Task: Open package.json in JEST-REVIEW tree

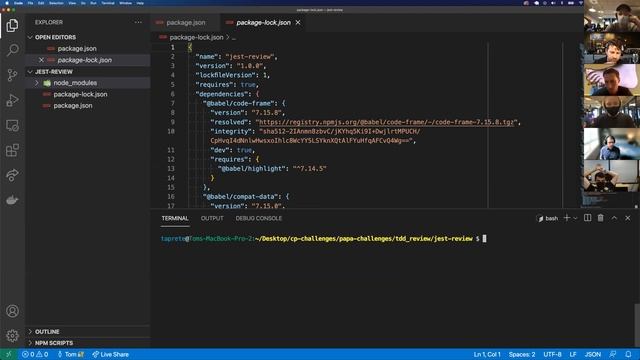Action: pyautogui.click(x=73, y=106)
